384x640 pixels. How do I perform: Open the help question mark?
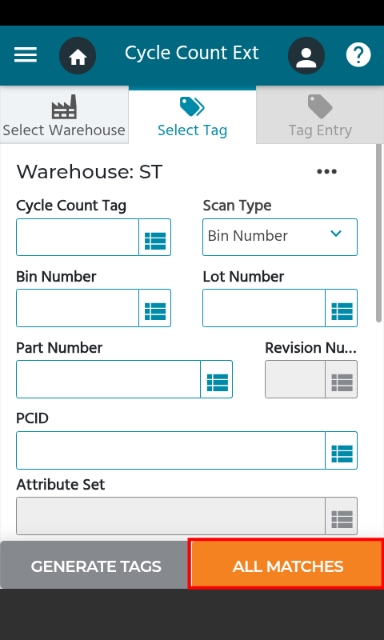358,55
